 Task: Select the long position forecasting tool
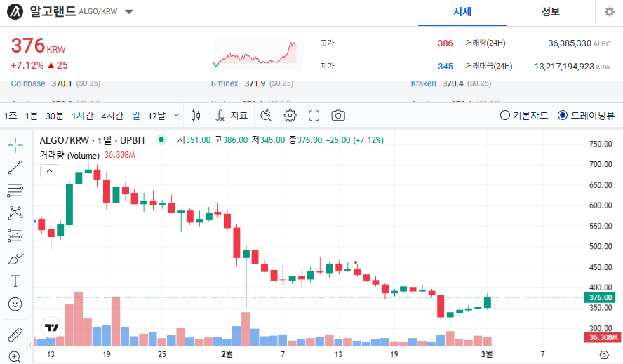click(x=15, y=236)
